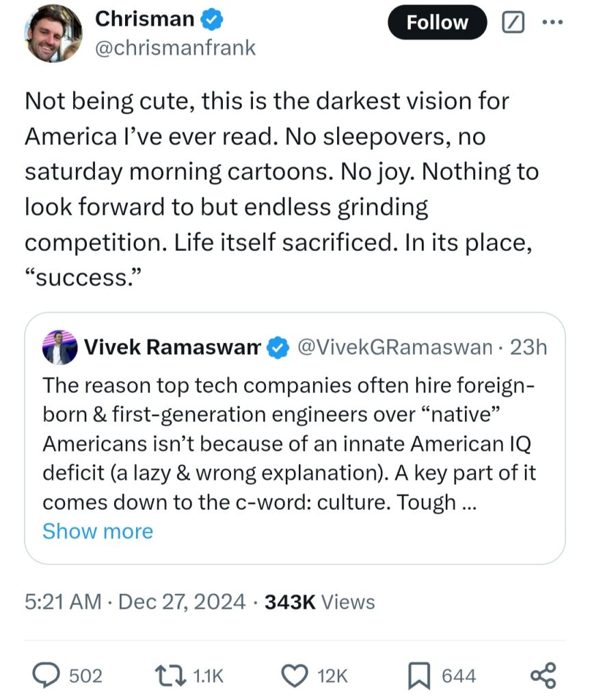Screen dimensions: 590x700
Task: Click the 23h quoted tweet time
Action: click(528, 348)
